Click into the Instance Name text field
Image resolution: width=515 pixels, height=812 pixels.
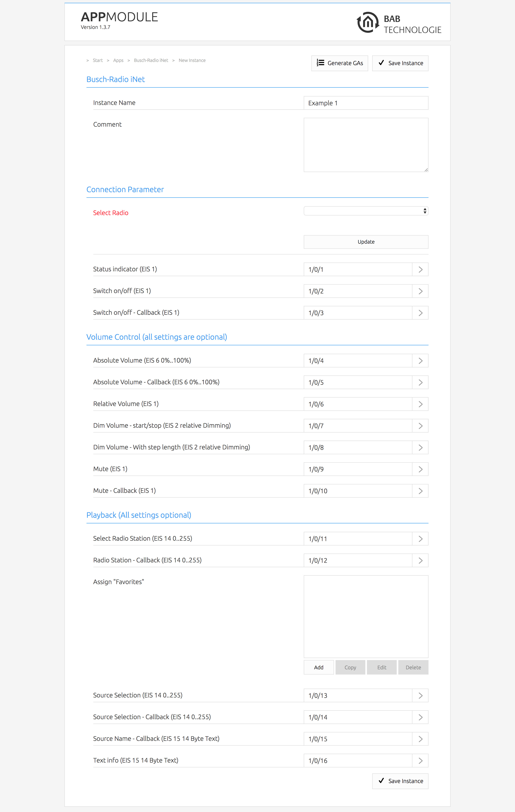pyautogui.click(x=366, y=103)
